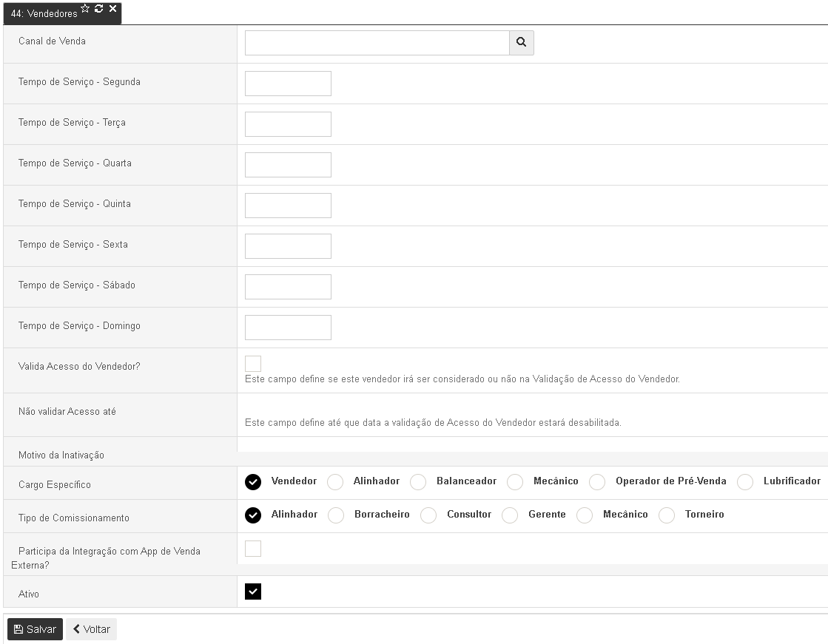This screenshot has width=828, height=644.
Task: Focus Tempo de Serviço - Segunda field
Action: pos(288,84)
